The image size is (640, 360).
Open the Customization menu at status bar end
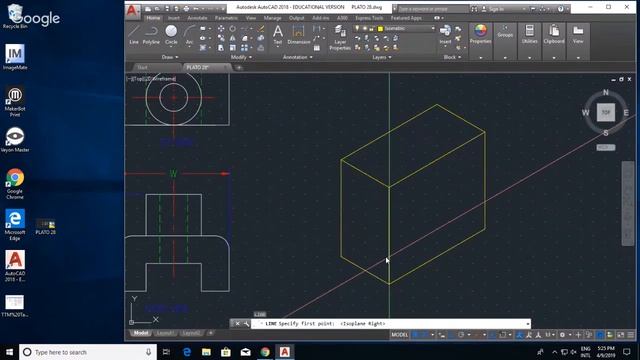631,335
